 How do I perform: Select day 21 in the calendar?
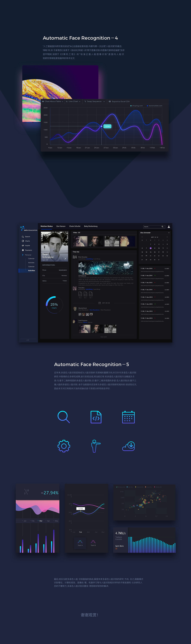(146, 256)
